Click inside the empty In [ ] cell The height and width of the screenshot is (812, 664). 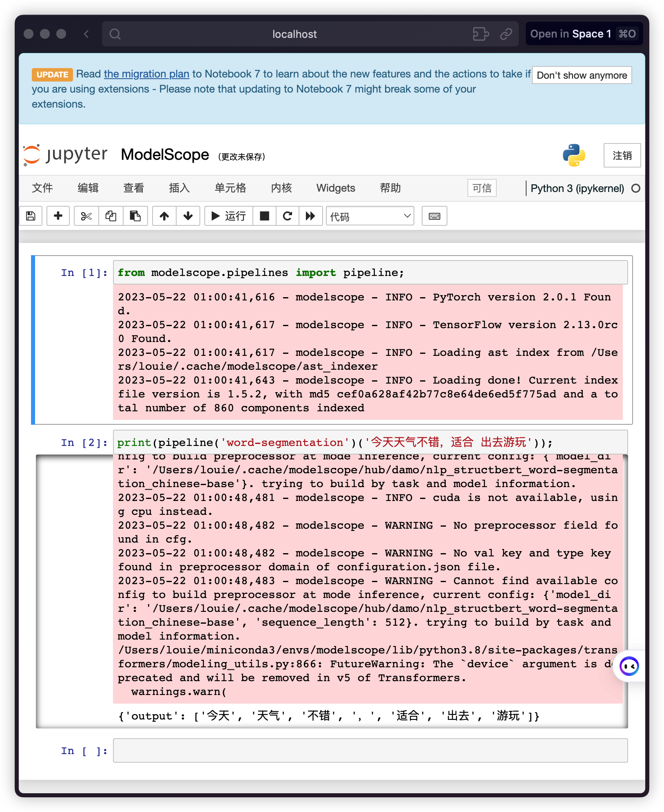[x=367, y=750]
